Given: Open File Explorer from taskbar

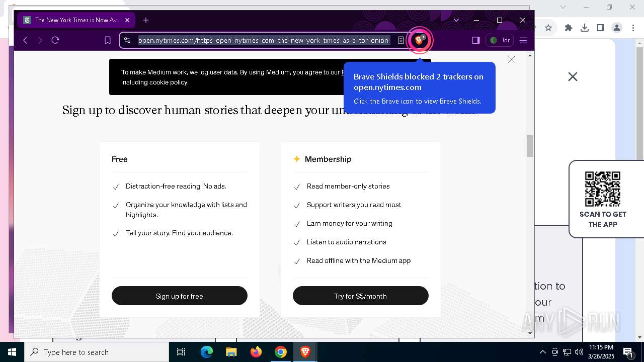Looking at the screenshot, I should (231, 352).
